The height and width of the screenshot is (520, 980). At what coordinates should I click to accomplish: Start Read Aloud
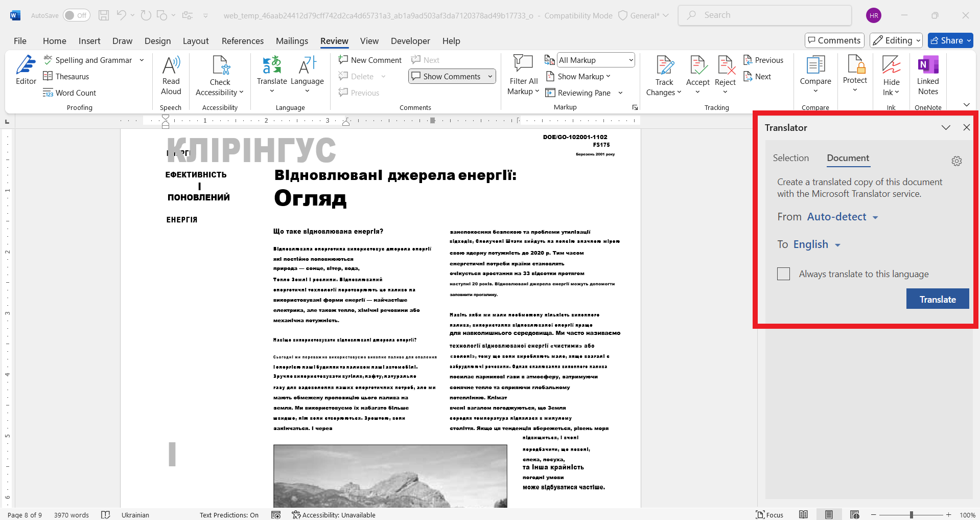[x=171, y=76]
